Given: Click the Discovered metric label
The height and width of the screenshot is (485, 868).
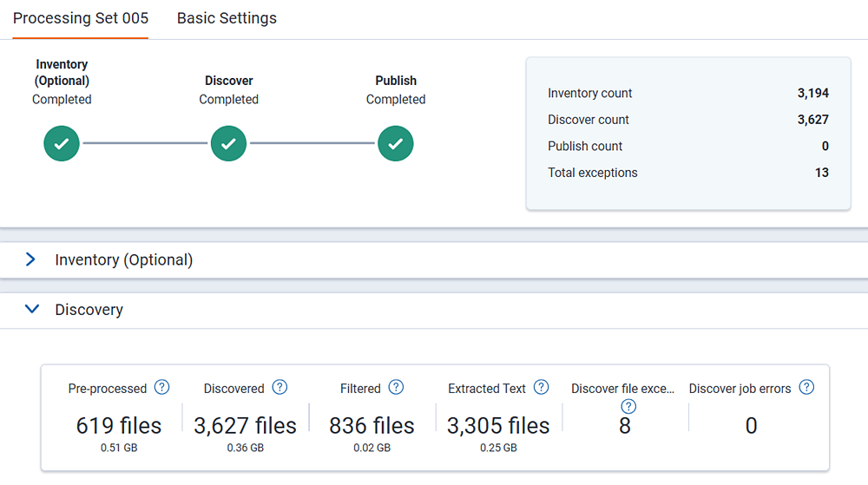Looking at the screenshot, I should click(x=233, y=389).
